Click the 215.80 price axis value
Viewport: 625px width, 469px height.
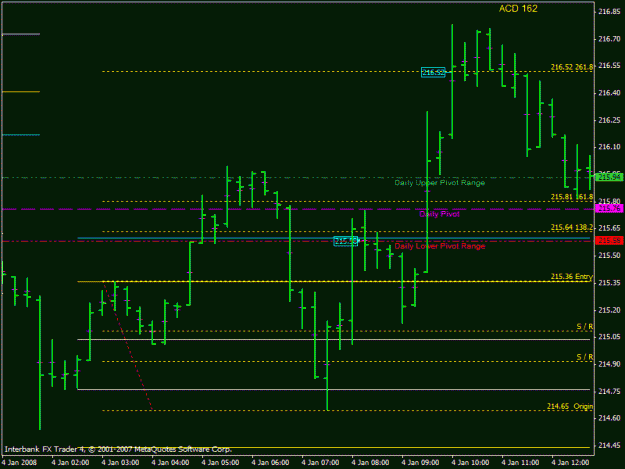(x=609, y=201)
